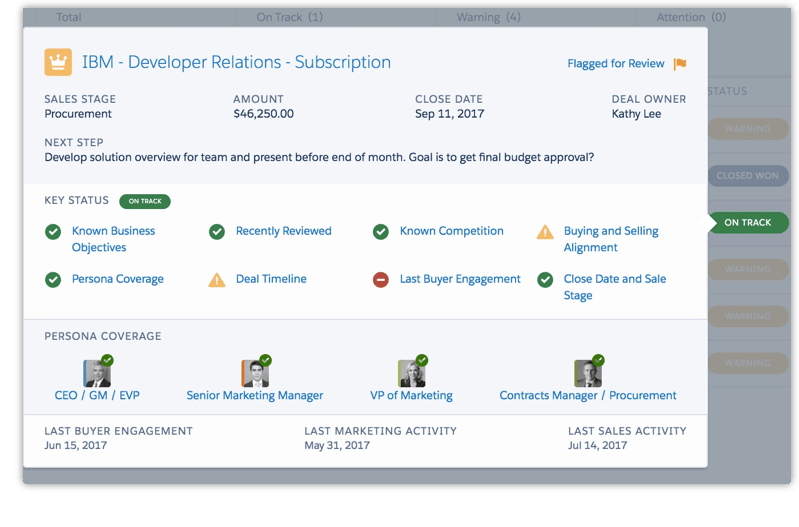
Task: Click the orange Flagged for Review flag icon
Action: 680,64
